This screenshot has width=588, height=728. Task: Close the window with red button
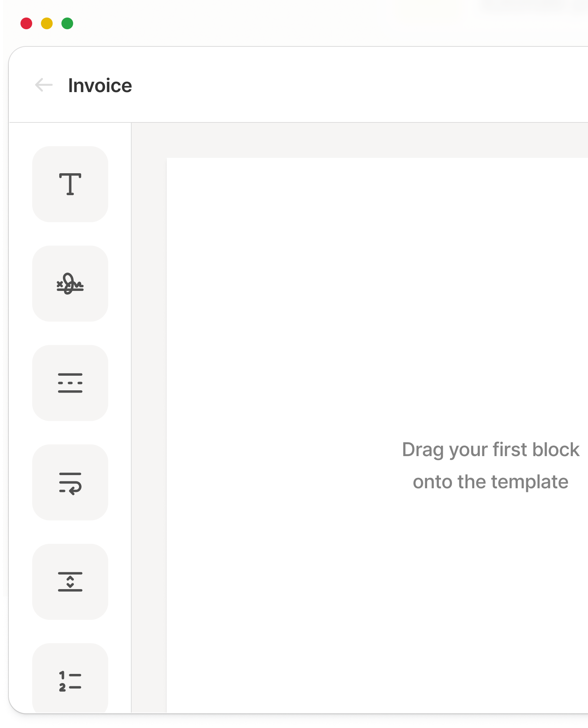tap(26, 23)
